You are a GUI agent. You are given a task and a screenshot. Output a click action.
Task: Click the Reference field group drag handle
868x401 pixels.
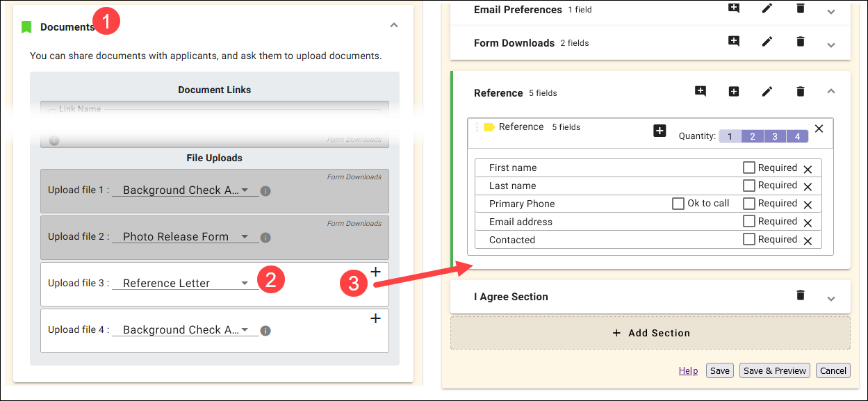(477, 127)
